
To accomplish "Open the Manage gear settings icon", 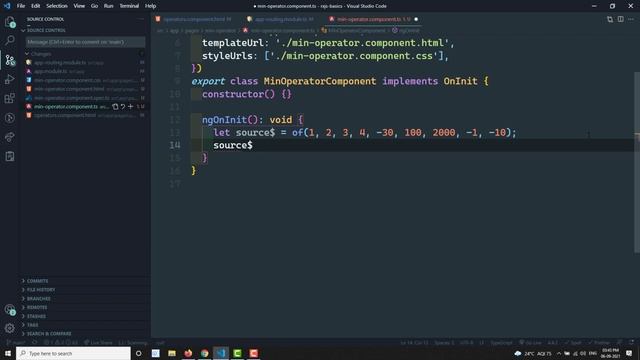I will click(x=10, y=328).
